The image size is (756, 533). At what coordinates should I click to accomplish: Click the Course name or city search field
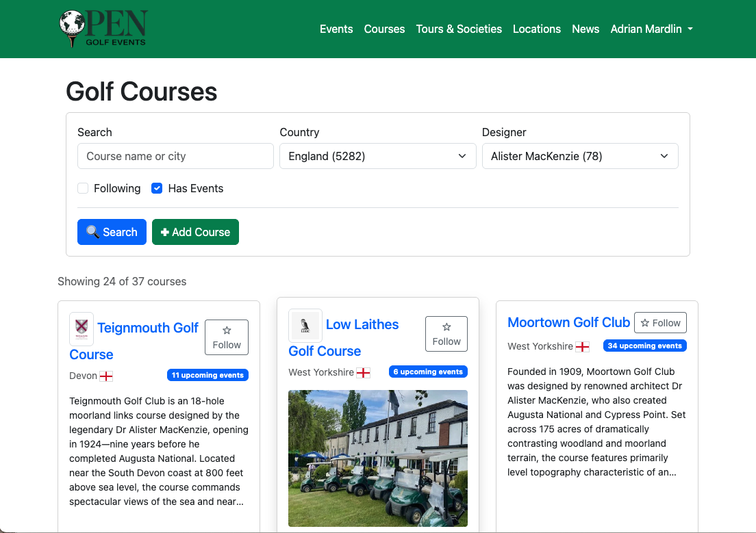(175, 156)
